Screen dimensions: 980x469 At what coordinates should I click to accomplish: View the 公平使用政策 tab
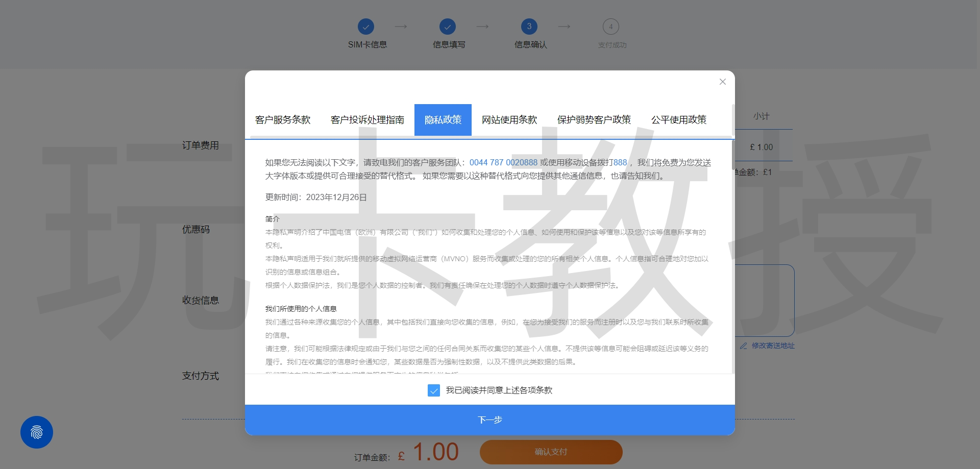pyautogui.click(x=679, y=119)
